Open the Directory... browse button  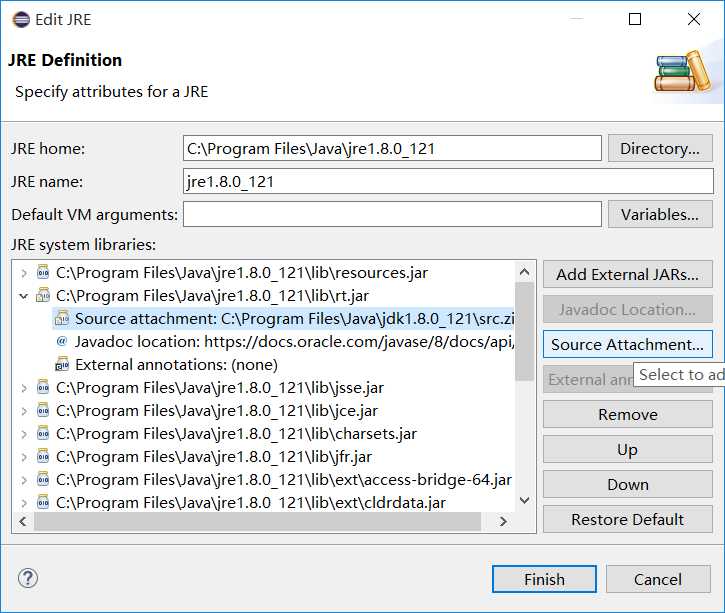tap(659, 148)
